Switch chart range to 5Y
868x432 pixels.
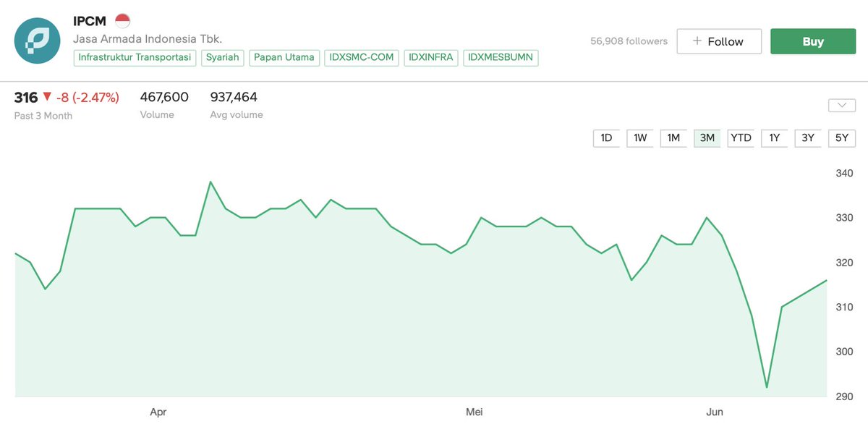(x=842, y=137)
